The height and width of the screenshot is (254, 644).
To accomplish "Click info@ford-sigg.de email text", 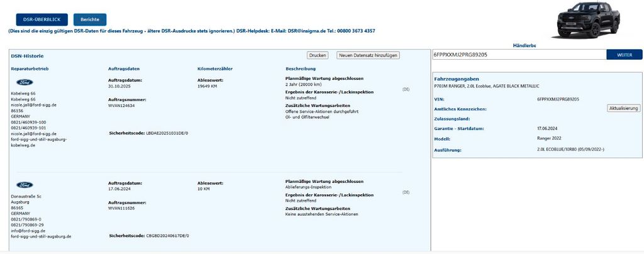I will 28,231.
